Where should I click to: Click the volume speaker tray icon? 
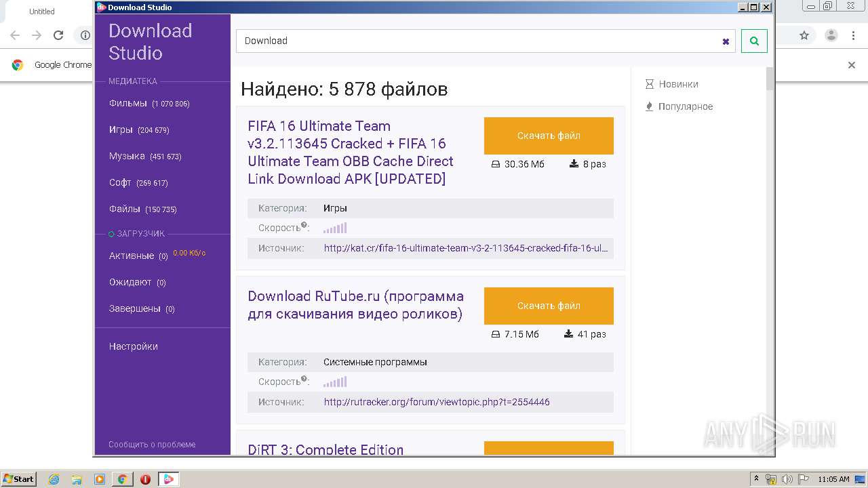[788, 479]
